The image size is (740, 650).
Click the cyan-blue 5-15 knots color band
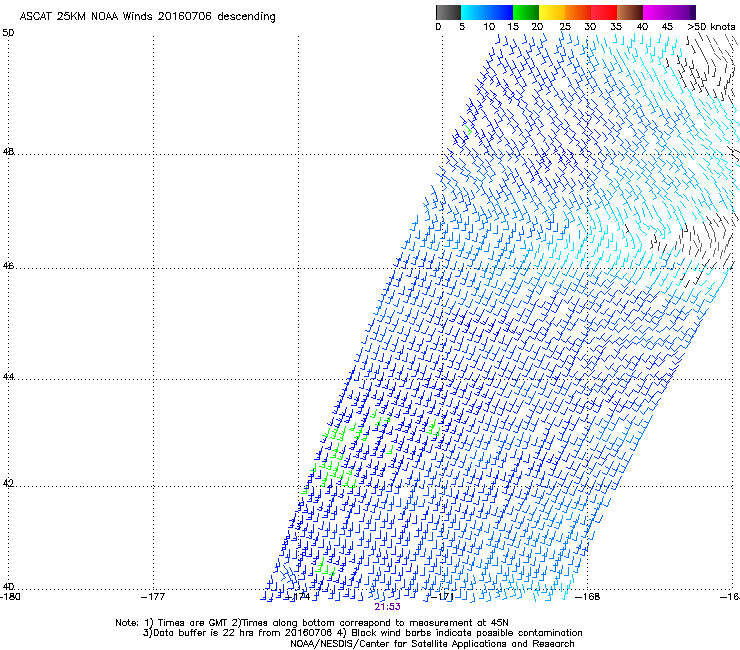point(487,12)
